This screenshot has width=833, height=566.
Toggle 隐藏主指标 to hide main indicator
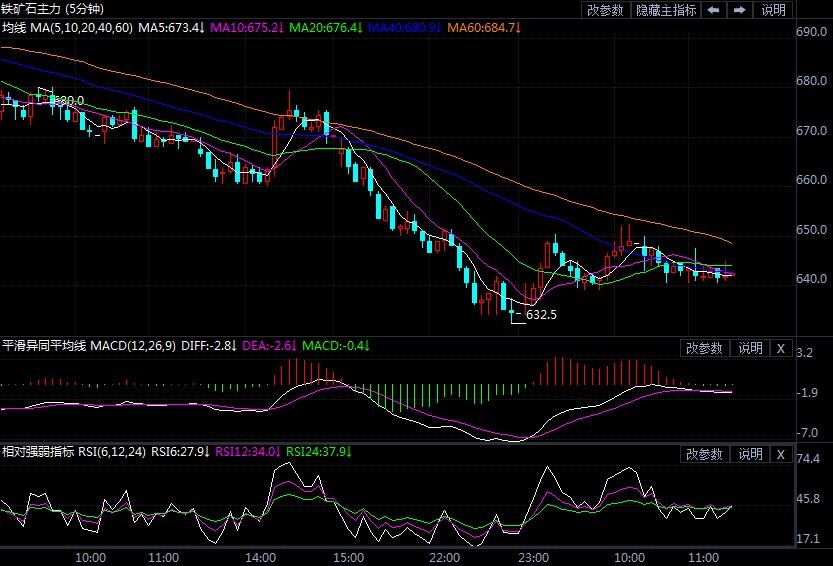pyautogui.click(x=666, y=10)
